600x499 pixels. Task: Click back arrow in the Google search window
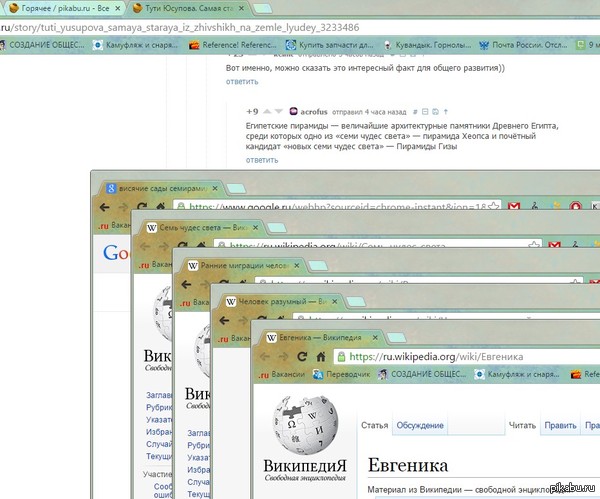click(104, 207)
